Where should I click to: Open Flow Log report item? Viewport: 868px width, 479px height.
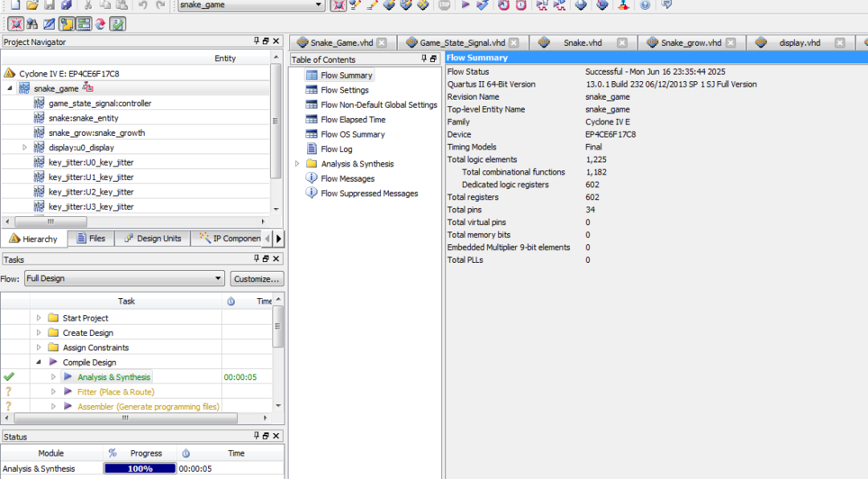pyautogui.click(x=336, y=149)
